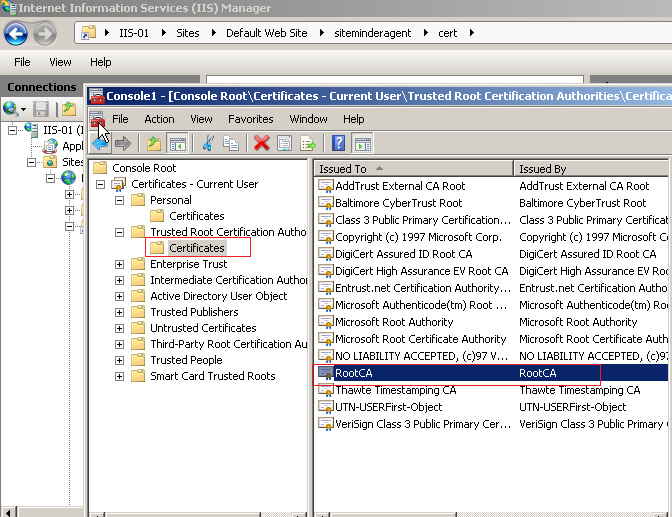Click the Enterprise Trust folder icon
Viewport: 672px width, 517px height.
pos(138,264)
